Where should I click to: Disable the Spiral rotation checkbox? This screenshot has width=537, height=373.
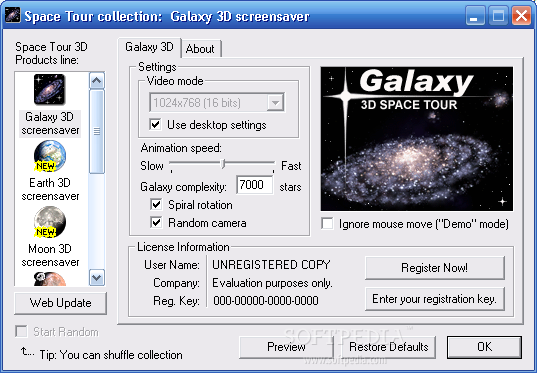156,204
